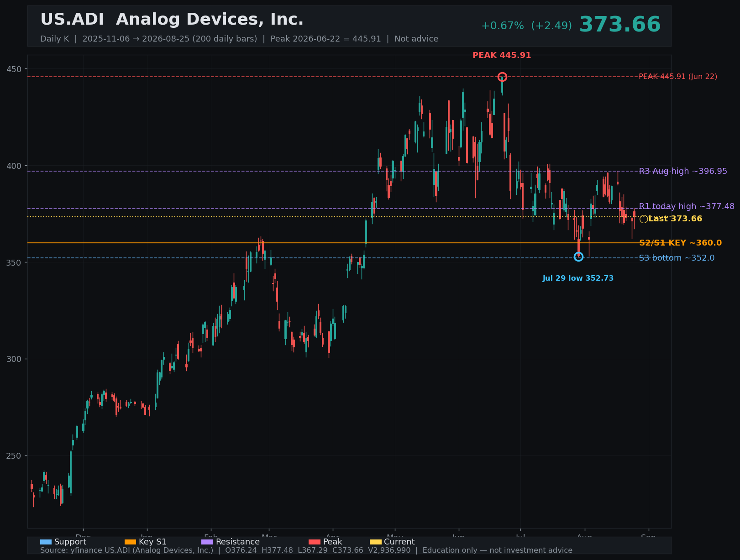Click the 'Current' legend text

pos(399,542)
